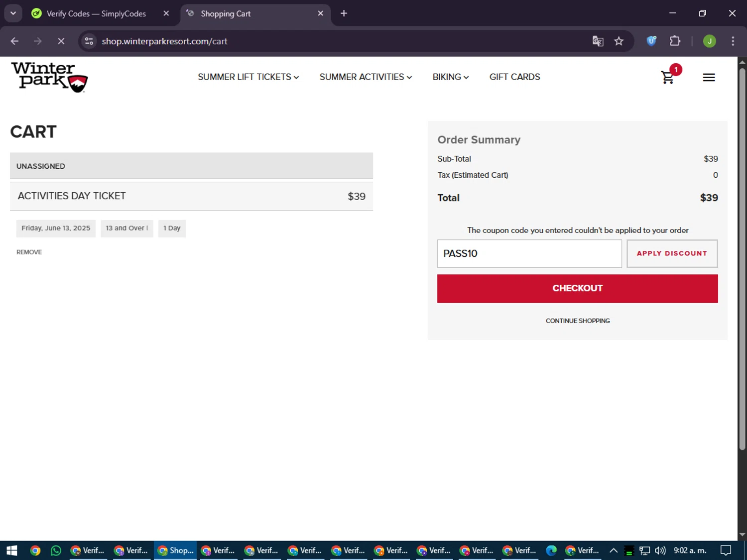Click Activities Day Ticket item name
The height and width of the screenshot is (560, 747).
point(72,196)
